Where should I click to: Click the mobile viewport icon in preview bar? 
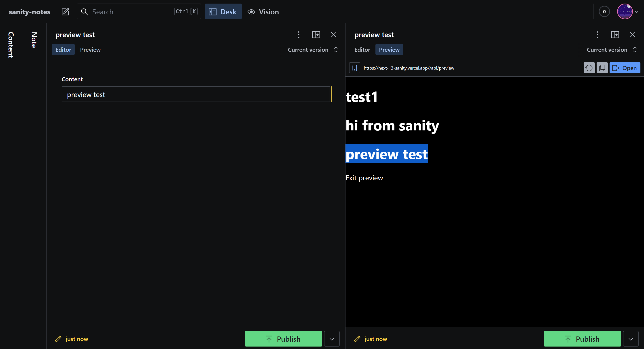coord(354,68)
